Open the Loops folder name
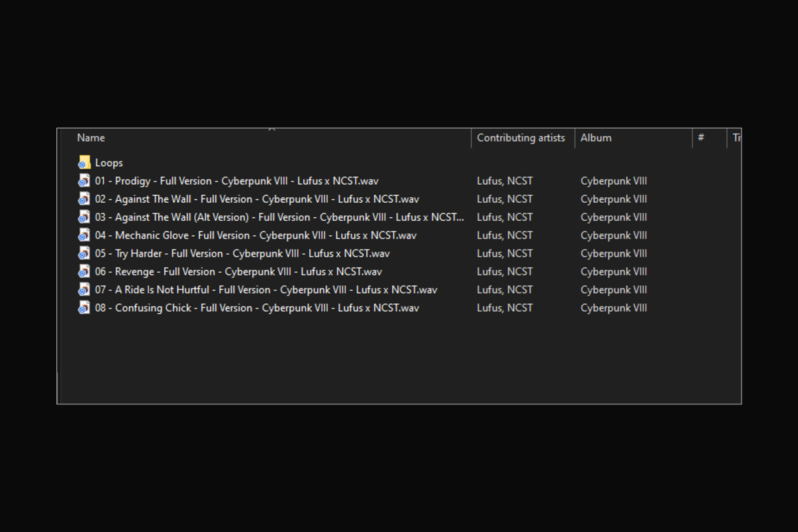Image resolution: width=798 pixels, height=532 pixels. 109,162
